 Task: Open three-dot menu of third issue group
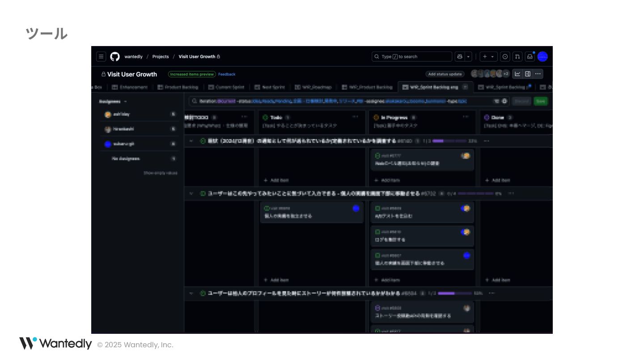(x=492, y=293)
